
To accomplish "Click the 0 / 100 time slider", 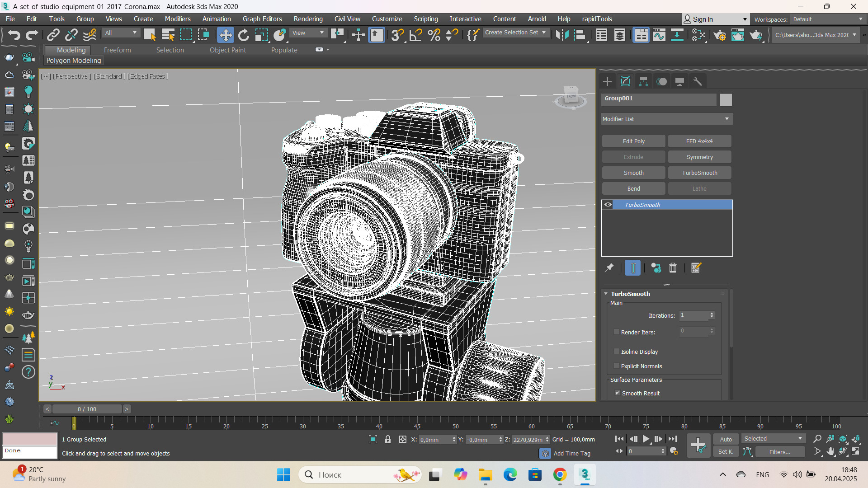I will click(x=87, y=409).
